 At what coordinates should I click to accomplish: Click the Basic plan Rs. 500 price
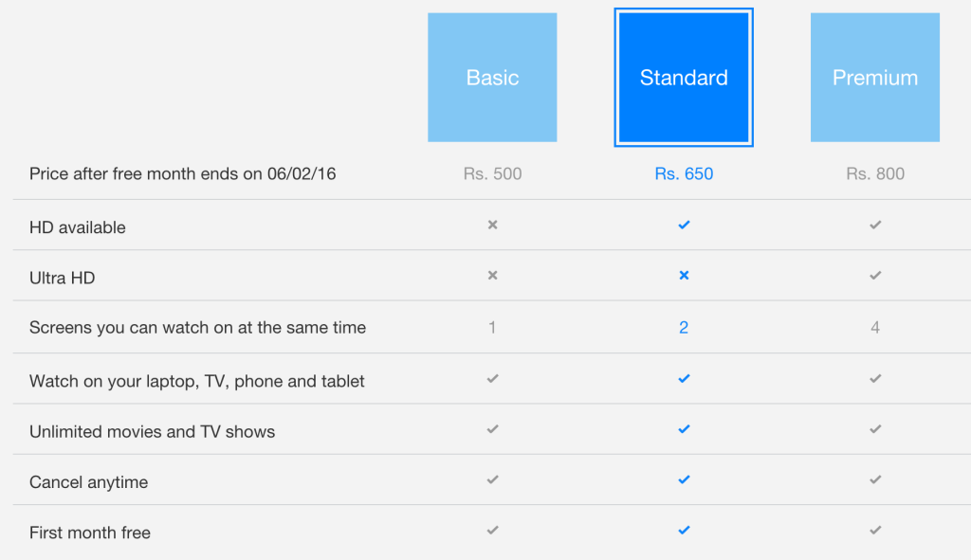pyautogui.click(x=492, y=173)
